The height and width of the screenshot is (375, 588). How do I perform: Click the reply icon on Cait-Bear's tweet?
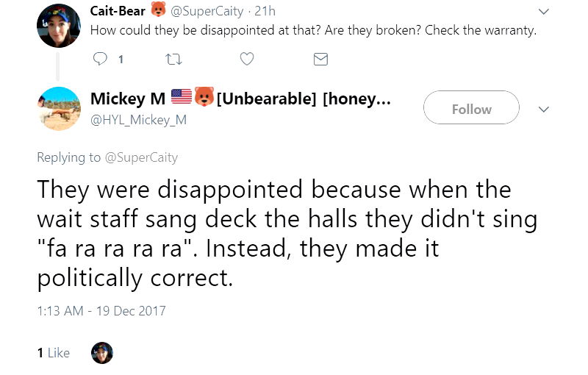[102, 60]
